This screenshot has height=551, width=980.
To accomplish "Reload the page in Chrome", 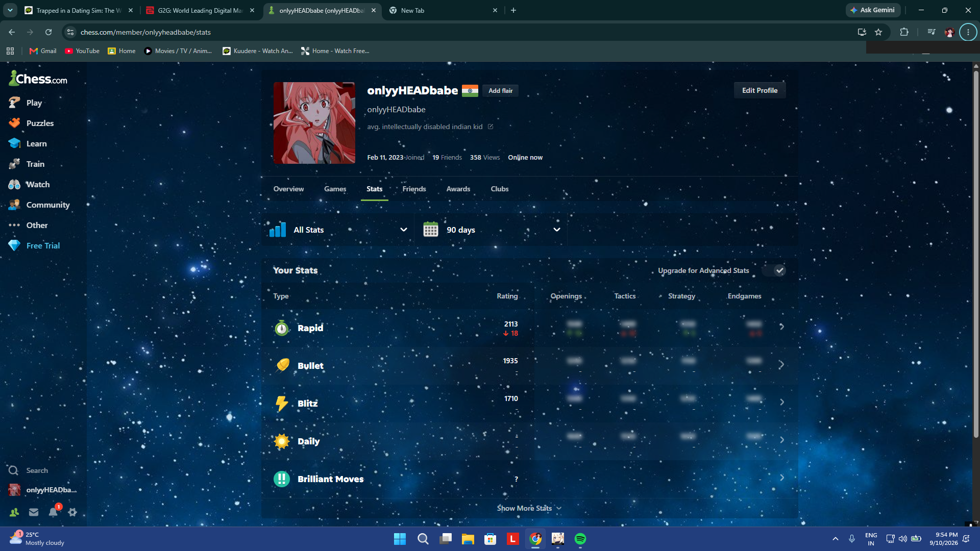I will coord(48,32).
